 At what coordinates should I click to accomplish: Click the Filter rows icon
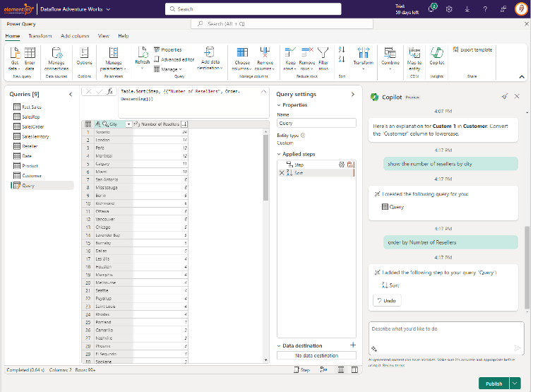(x=323, y=54)
